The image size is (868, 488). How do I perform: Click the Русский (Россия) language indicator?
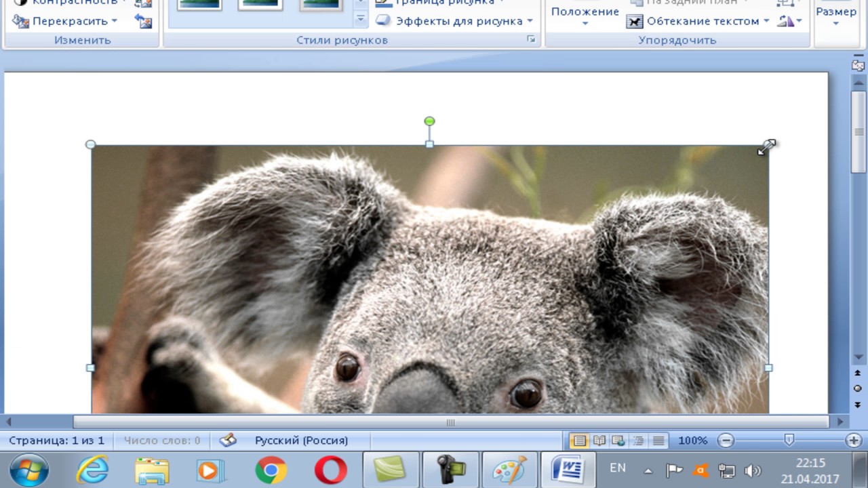click(302, 441)
